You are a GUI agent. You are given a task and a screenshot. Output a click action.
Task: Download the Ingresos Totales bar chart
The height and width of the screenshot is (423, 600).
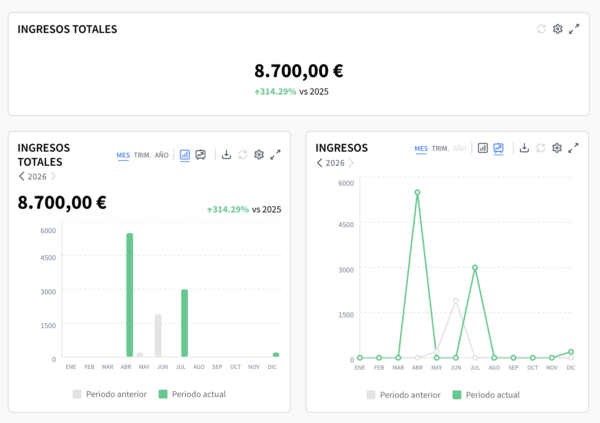tap(226, 155)
